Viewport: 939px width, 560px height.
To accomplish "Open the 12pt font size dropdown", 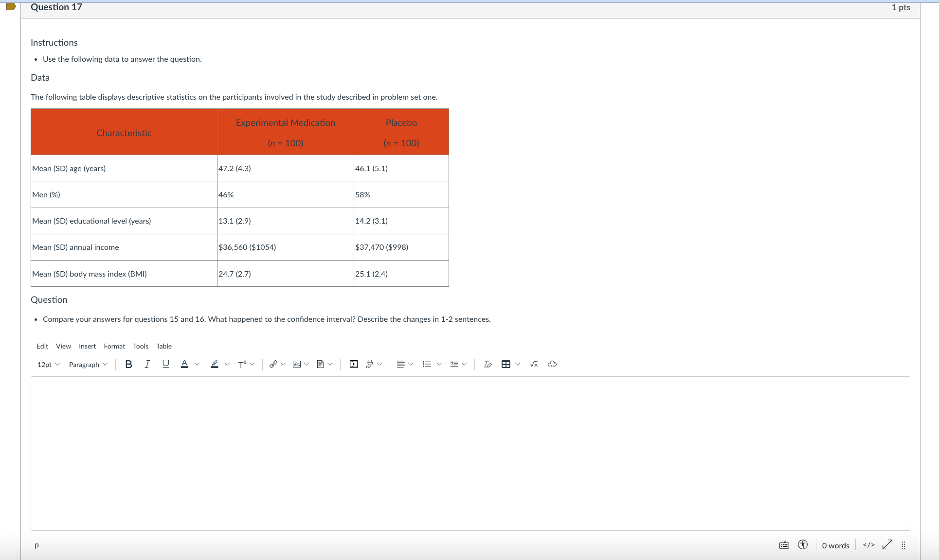I will pos(48,364).
